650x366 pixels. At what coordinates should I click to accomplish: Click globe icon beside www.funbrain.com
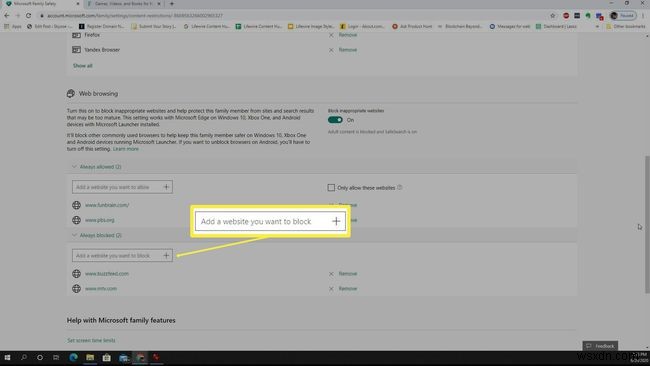click(76, 205)
